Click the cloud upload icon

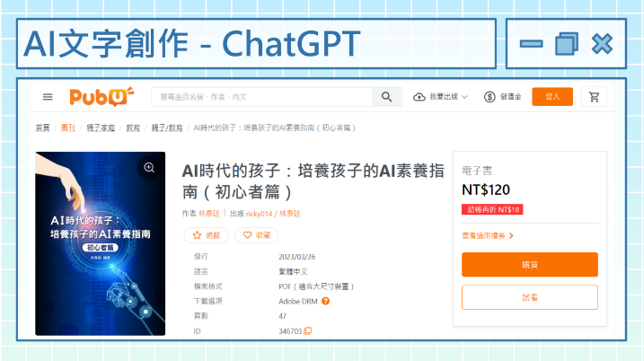pyautogui.click(x=419, y=97)
